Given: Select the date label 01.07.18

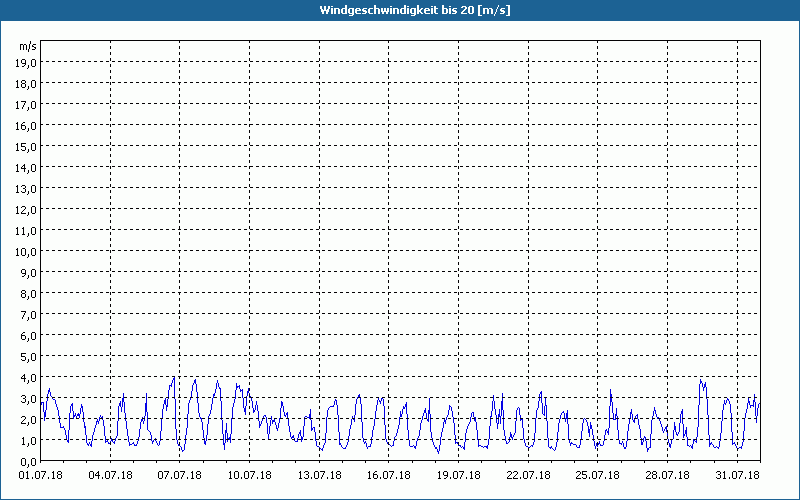Looking at the screenshot, I should point(41,476).
